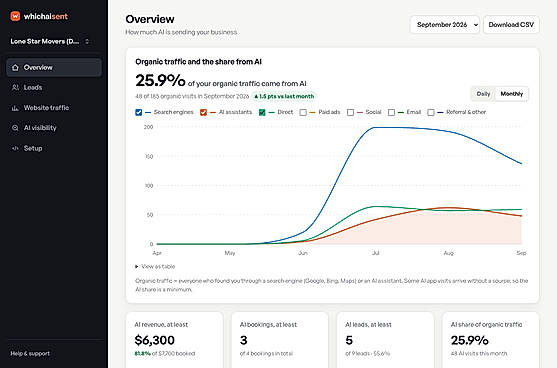This screenshot has width=557, height=368.
Task: Click the Website traffic bar-chart icon
Action: (15, 108)
